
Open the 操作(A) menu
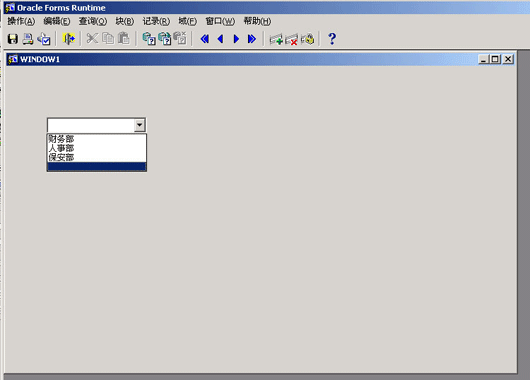pyautogui.click(x=21, y=21)
